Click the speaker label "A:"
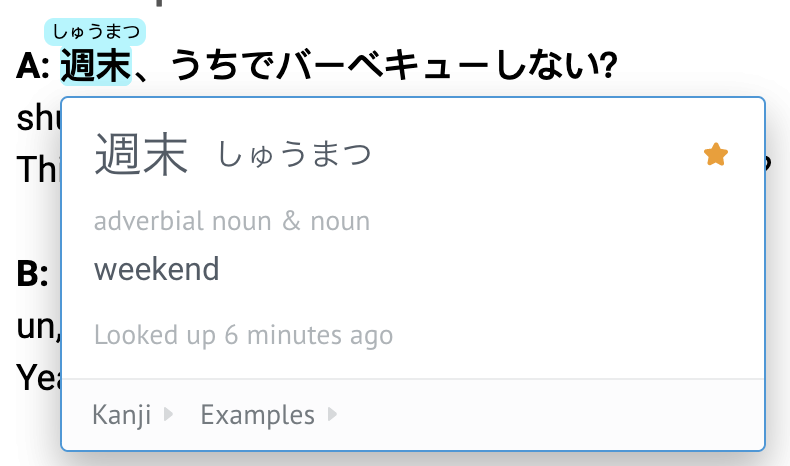 [33, 68]
